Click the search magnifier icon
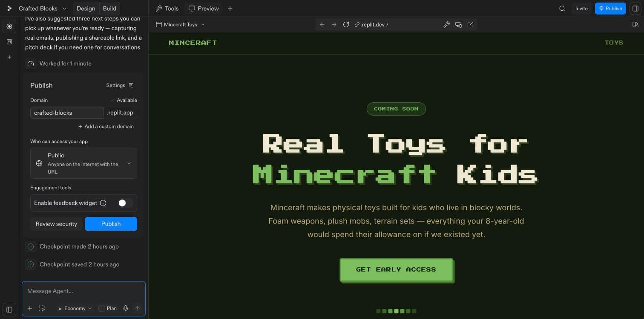The width and height of the screenshot is (644, 319). pyautogui.click(x=562, y=9)
